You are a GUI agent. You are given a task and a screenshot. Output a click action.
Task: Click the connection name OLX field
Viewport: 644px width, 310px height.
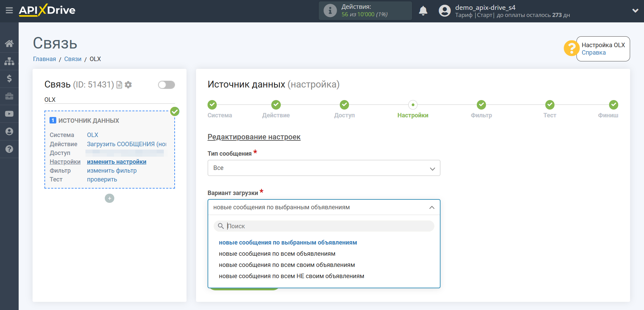pos(110,100)
